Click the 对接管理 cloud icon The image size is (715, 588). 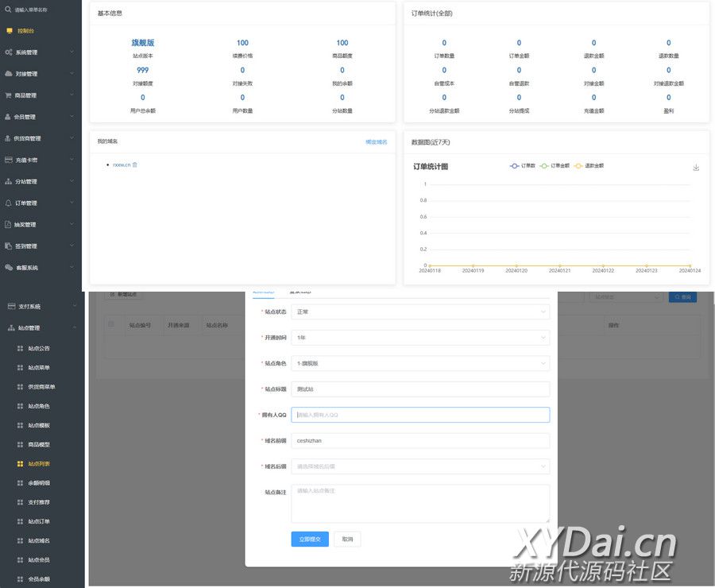click(x=9, y=74)
